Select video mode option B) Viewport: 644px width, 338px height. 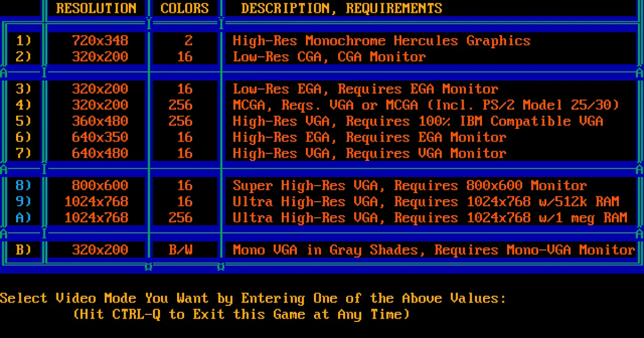coord(23,250)
